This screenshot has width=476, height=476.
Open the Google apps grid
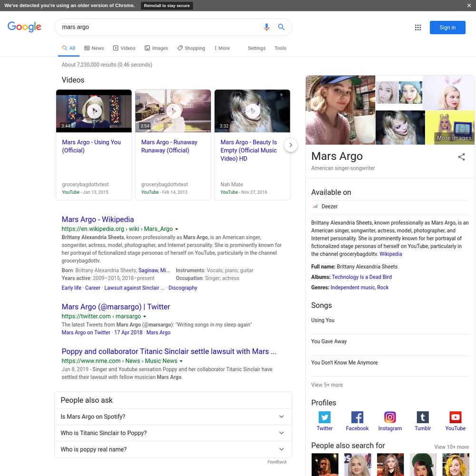(x=418, y=27)
